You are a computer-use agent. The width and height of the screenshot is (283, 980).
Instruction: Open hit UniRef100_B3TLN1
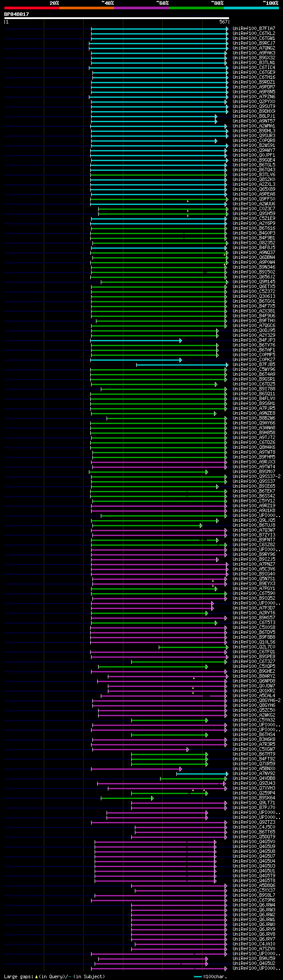click(x=254, y=62)
